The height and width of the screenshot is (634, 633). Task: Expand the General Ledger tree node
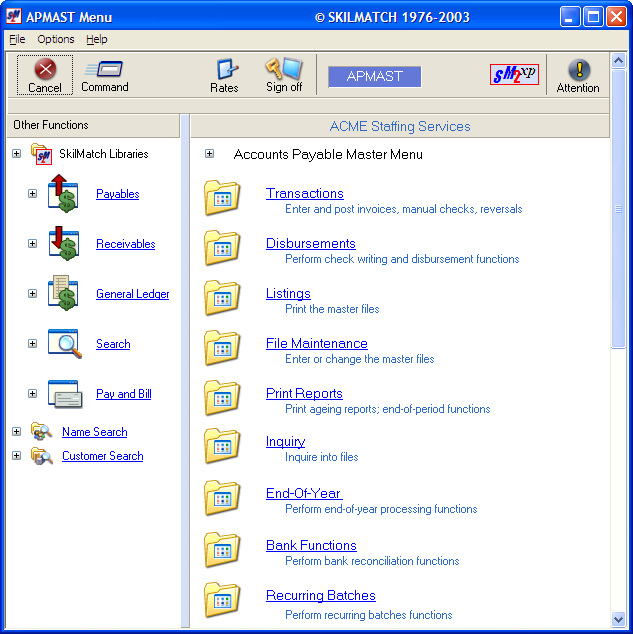[32, 294]
